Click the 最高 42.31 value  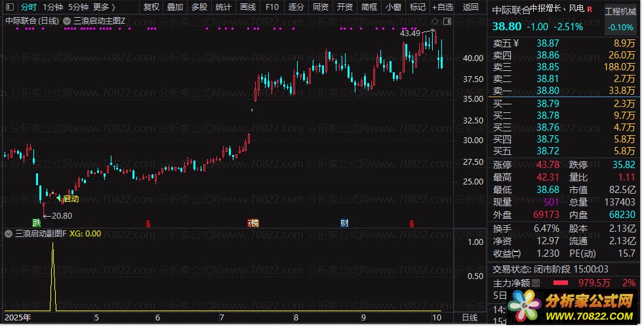pos(548,177)
